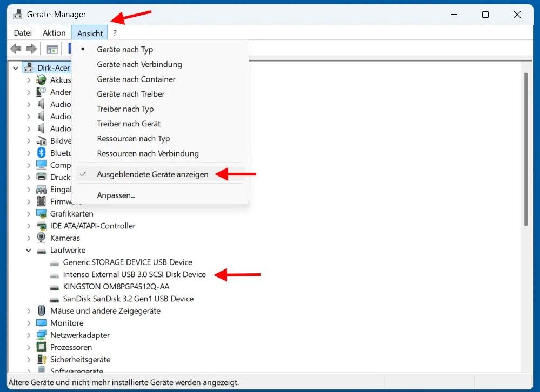Click the forward arrow toolbar icon
Viewport: 540px width, 392px height.
(31, 49)
